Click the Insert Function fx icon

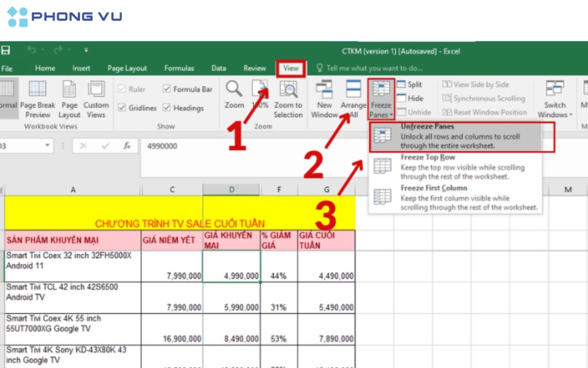(127, 146)
